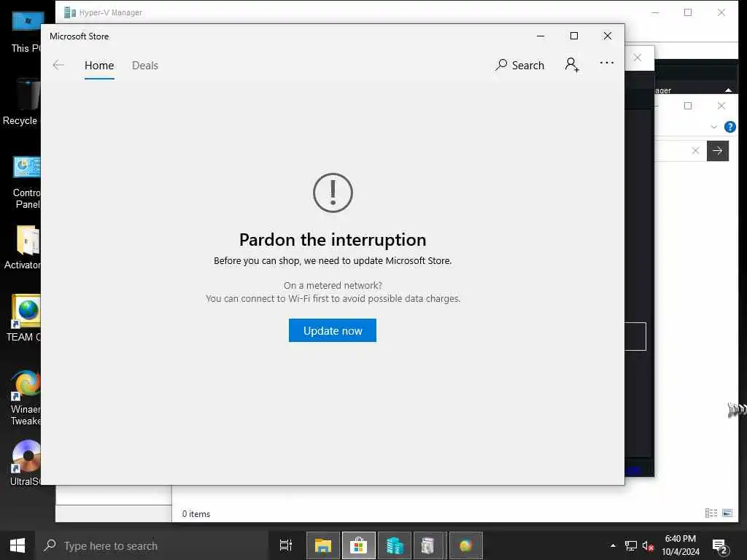Open the Windows Start menu
This screenshot has height=560, width=747.
click(x=18, y=545)
